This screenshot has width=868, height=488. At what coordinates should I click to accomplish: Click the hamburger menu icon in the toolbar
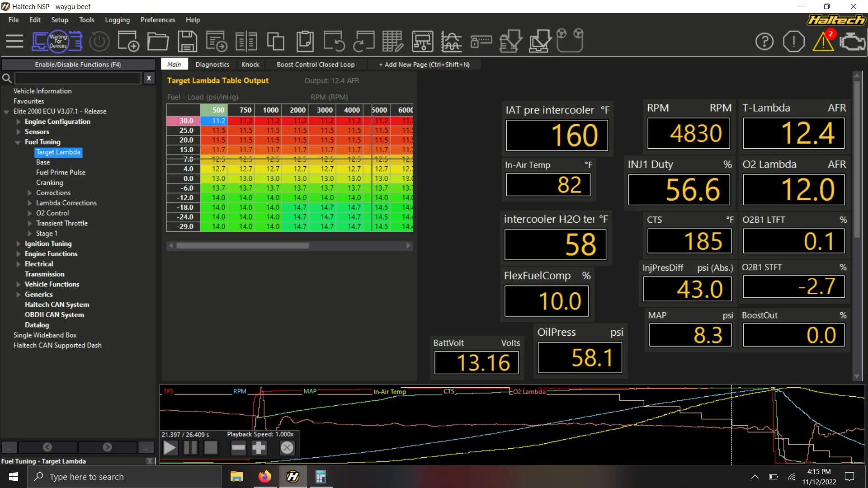(x=14, y=41)
